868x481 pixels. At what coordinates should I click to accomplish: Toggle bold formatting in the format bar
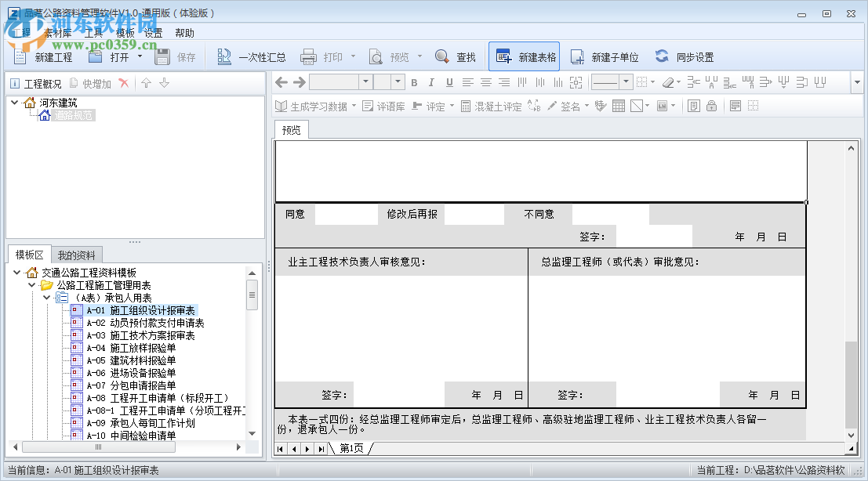(x=414, y=81)
